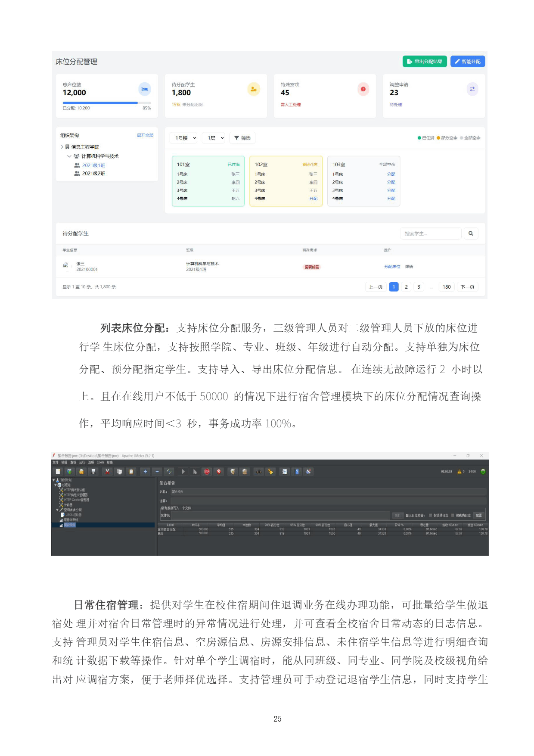
Task: Expand the 信息工程学院 tree node
Action: pyautogui.click(x=62, y=147)
